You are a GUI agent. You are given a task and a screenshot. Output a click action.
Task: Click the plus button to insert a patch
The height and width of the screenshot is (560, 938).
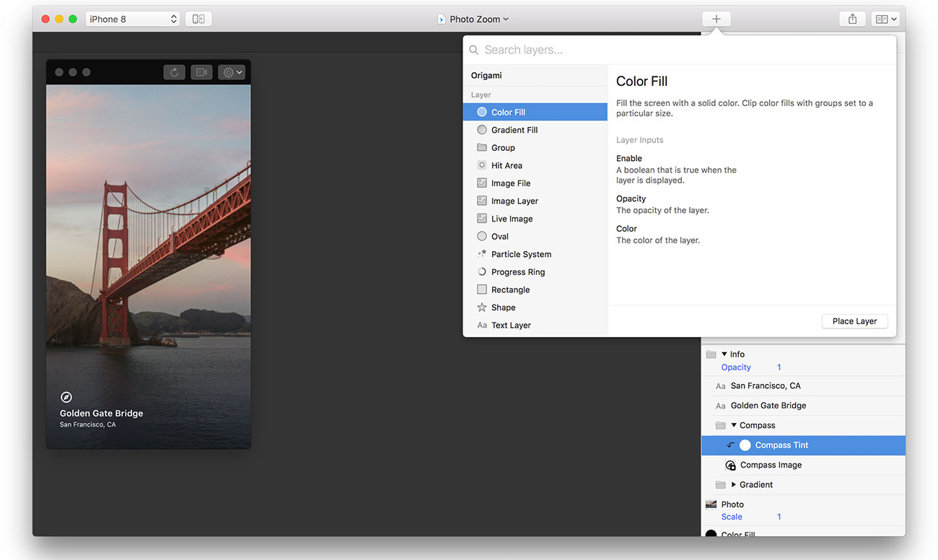pyautogui.click(x=716, y=18)
